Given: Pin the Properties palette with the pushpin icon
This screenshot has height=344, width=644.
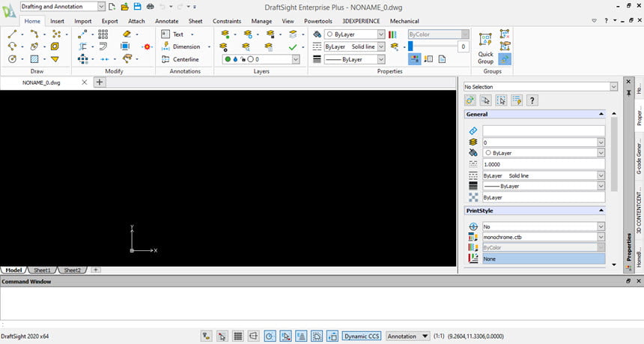Looking at the screenshot, I should tap(628, 93).
